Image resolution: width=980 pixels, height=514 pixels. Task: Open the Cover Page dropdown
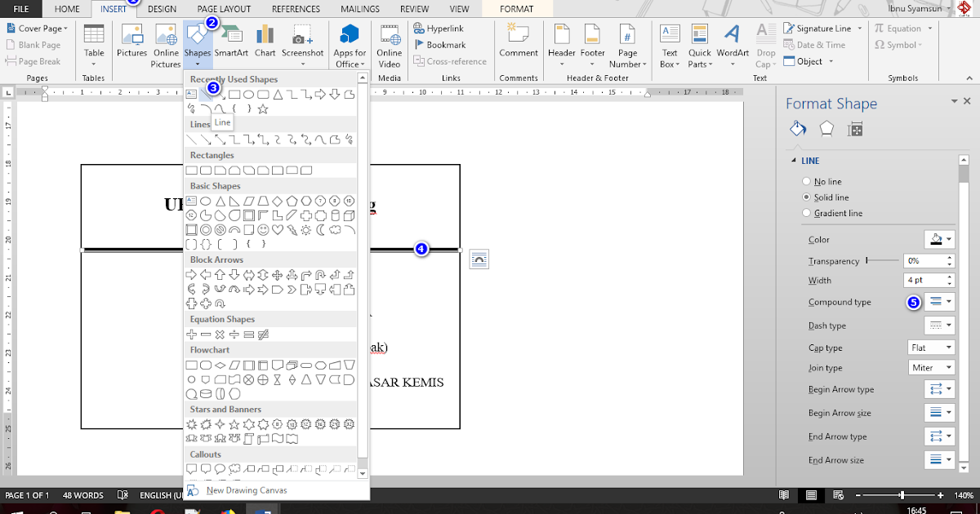coord(38,29)
